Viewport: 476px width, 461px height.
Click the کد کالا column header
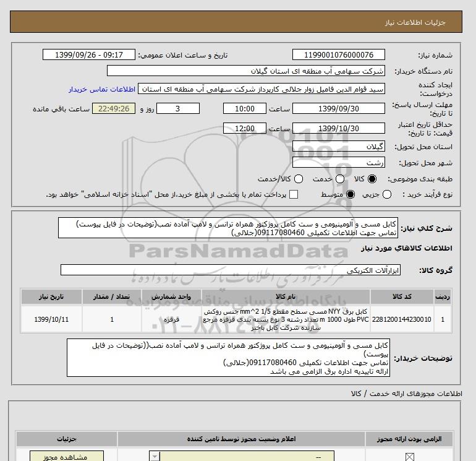point(402,296)
